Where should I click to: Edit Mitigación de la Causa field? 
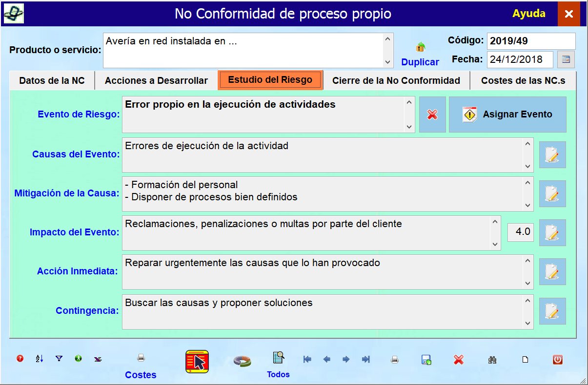pos(552,194)
